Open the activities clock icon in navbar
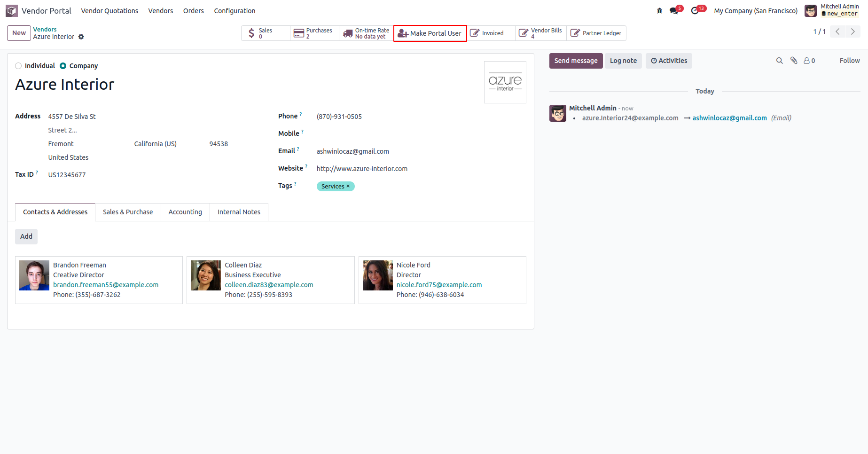The height and width of the screenshot is (454, 868). click(x=695, y=10)
